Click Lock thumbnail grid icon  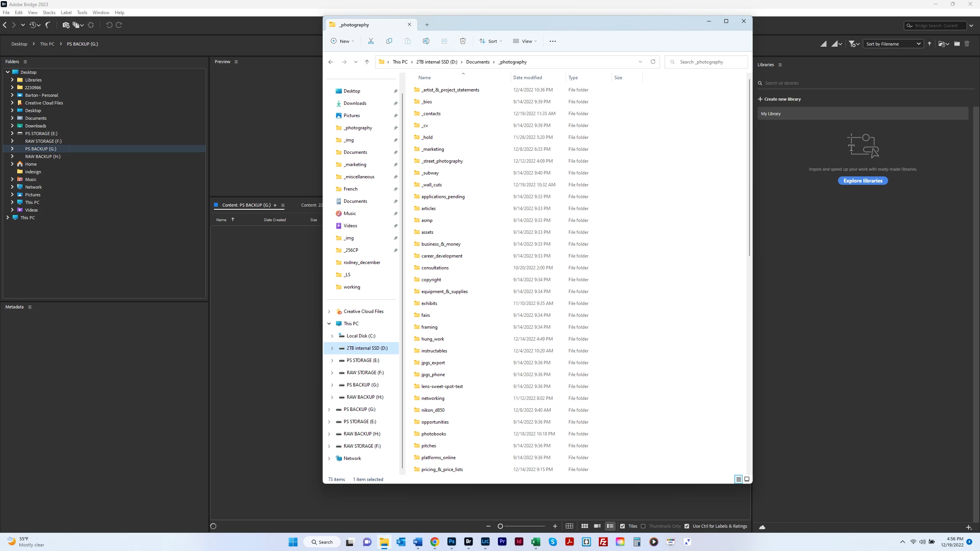(569, 526)
